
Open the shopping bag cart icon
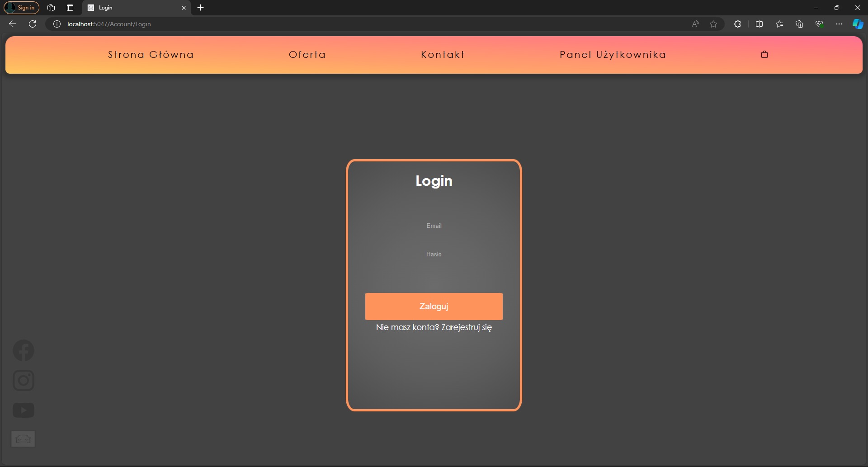(764, 55)
